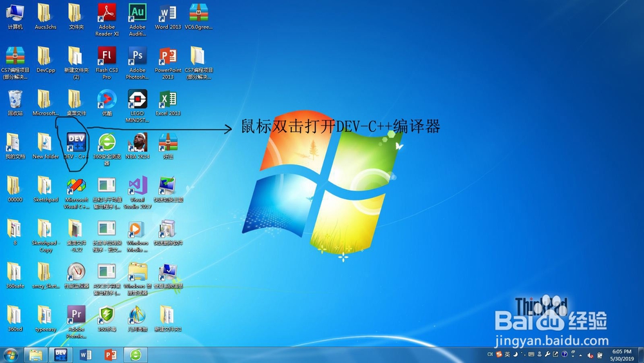Viewport: 644px width, 363px height.
Task: Select the 360sd folder
Action: pyautogui.click(x=15, y=319)
